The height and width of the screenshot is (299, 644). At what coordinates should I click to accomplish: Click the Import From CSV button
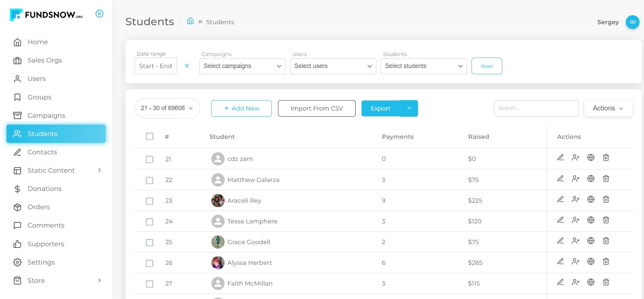[316, 108]
